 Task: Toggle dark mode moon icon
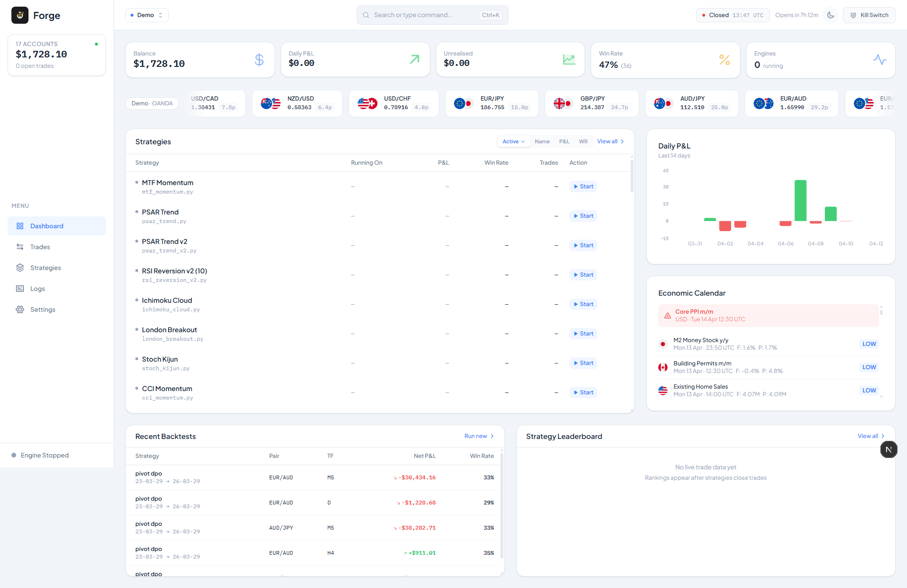pos(831,15)
